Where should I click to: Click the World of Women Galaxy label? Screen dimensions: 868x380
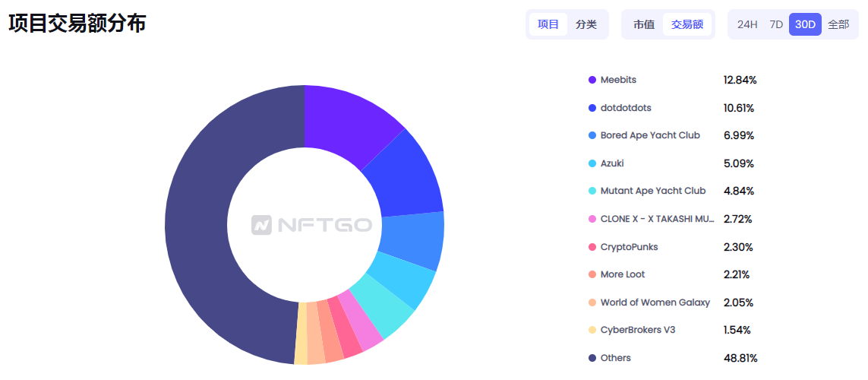click(655, 302)
